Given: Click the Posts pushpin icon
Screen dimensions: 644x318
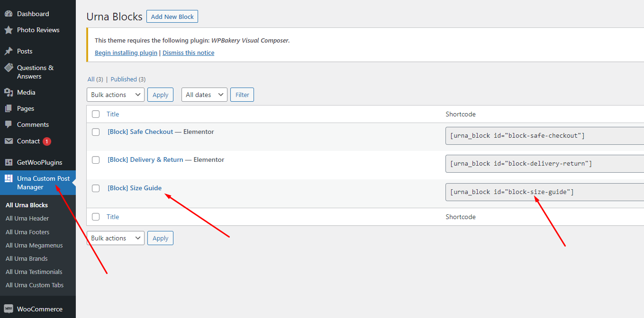Looking at the screenshot, I should click(9, 51).
